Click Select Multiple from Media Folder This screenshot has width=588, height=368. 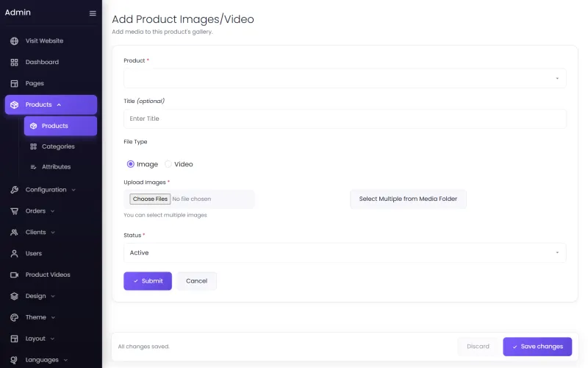tap(408, 199)
